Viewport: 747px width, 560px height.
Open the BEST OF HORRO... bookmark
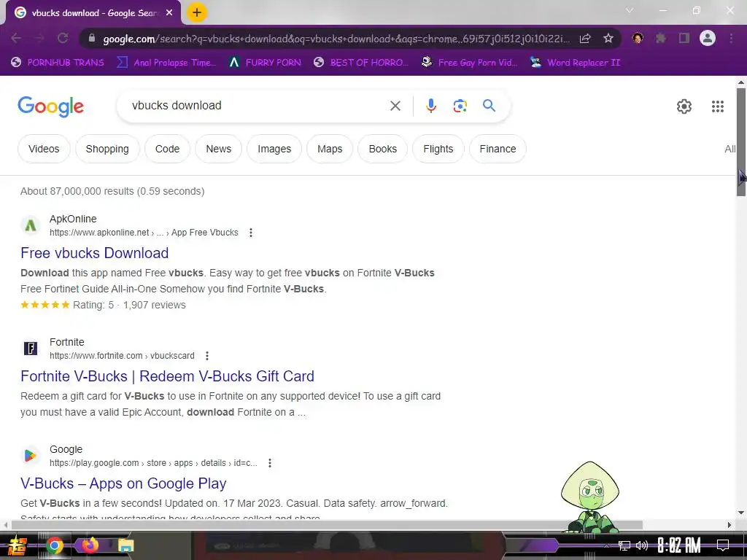pyautogui.click(x=361, y=63)
